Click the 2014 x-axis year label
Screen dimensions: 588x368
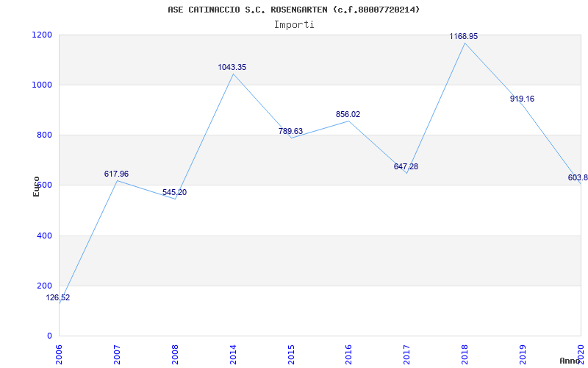(233, 354)
